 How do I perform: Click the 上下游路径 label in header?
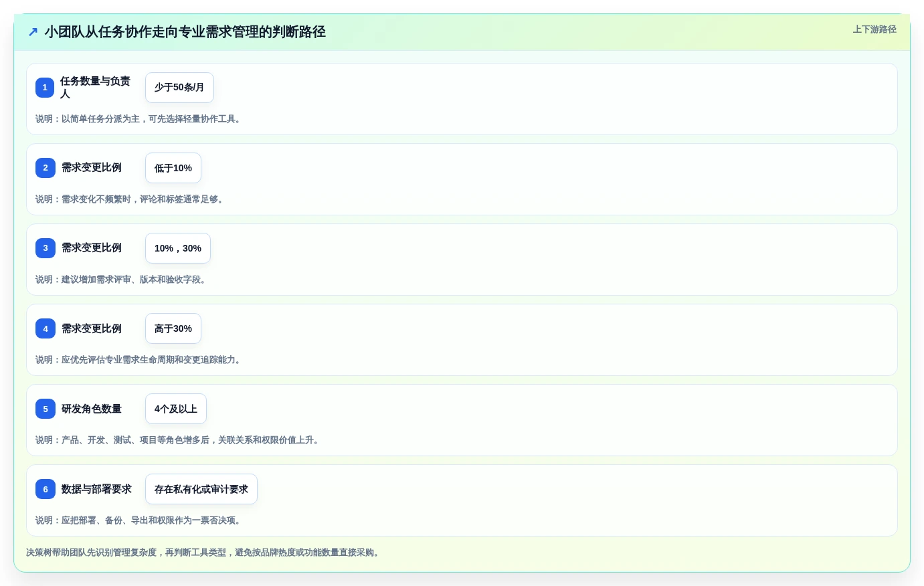[874, 29]
